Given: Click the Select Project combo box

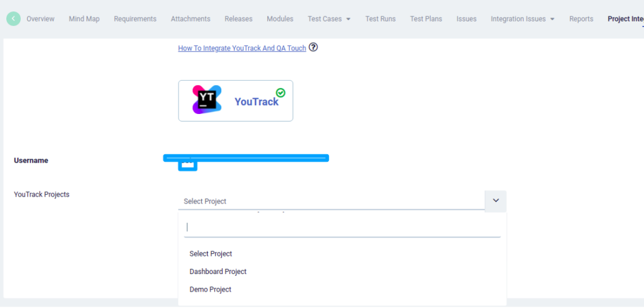Looking at the screenshot, I should pos(331,202).
